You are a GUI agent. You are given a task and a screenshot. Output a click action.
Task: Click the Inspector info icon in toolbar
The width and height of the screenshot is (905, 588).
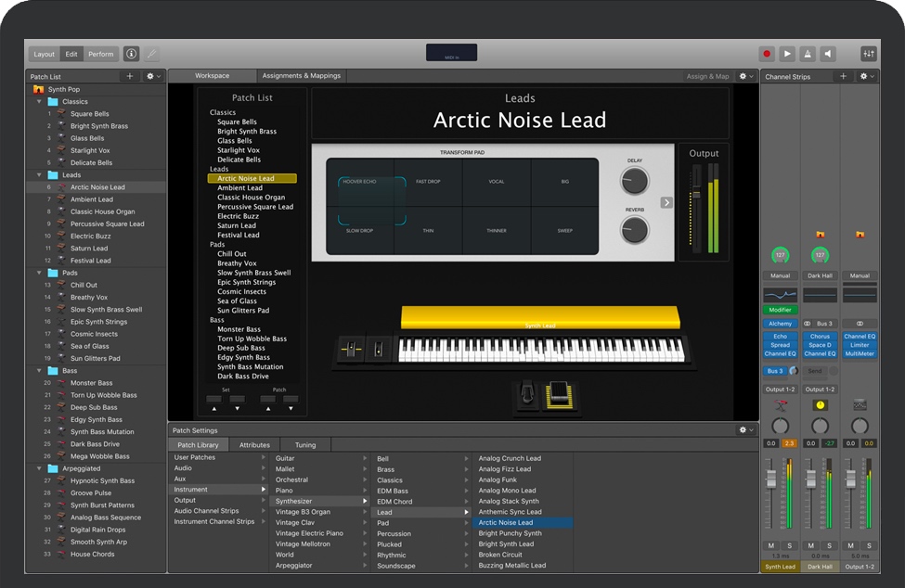131,54
